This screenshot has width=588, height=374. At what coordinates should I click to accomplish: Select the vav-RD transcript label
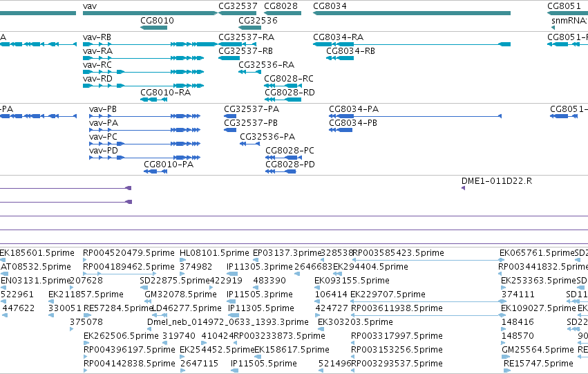tap(97, 79)
